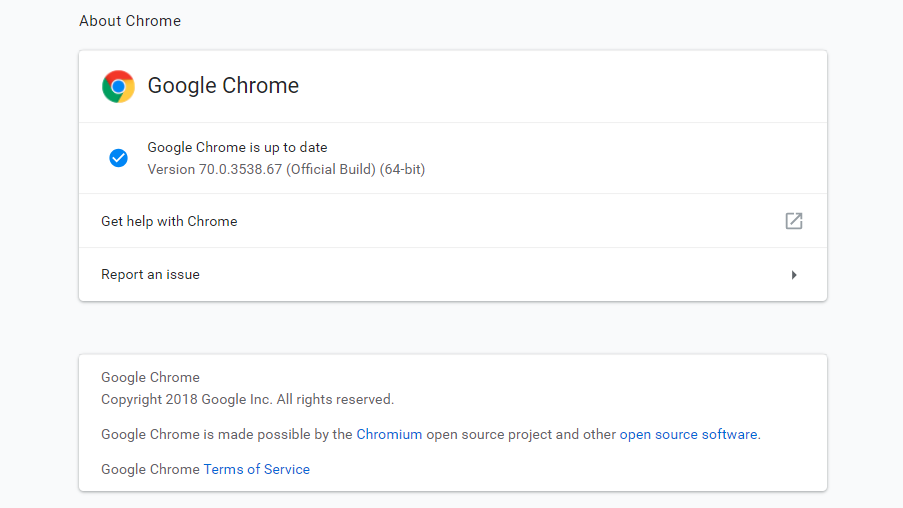Select the Report an issue row

tap(453, 275)
